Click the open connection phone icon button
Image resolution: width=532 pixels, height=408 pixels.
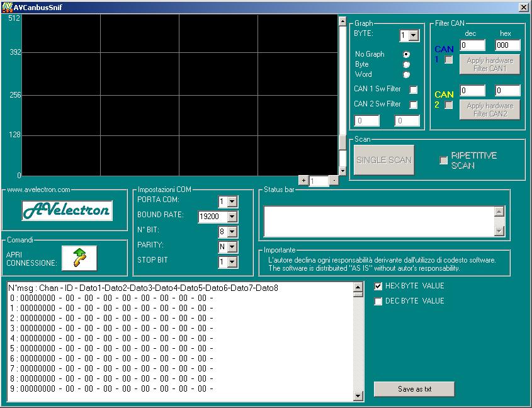[x=79, y=258]
